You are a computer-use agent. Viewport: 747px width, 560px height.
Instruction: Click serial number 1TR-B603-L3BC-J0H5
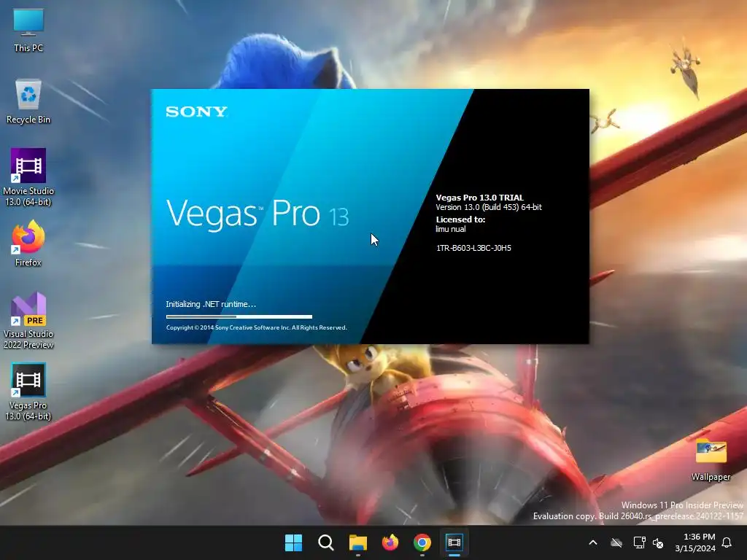point(473,248)
